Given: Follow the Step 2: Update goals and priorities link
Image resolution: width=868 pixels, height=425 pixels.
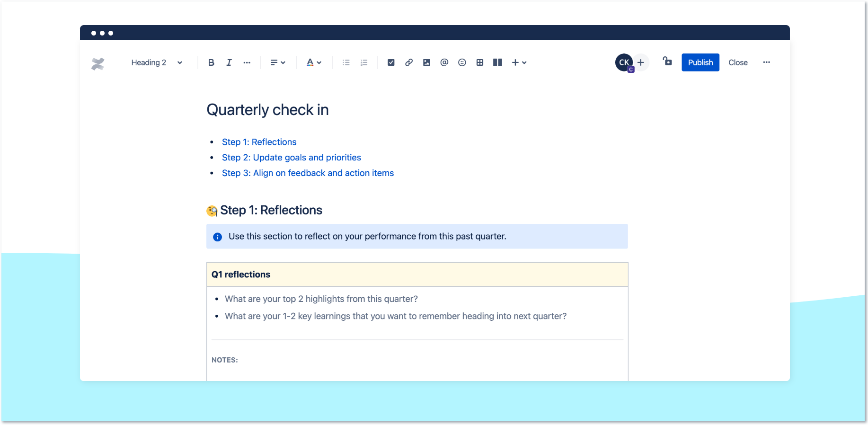Looking at the screenshot, I should (x=292, y=158).
